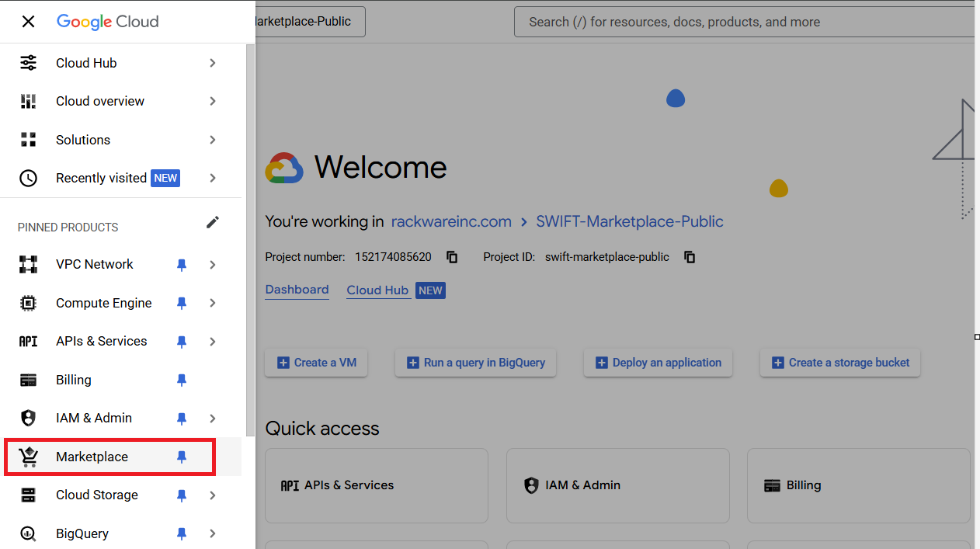Open Cloud overview menu item
Image resolution: width=980 pixels, height=549 pixels.
click(x=122, y=101)
